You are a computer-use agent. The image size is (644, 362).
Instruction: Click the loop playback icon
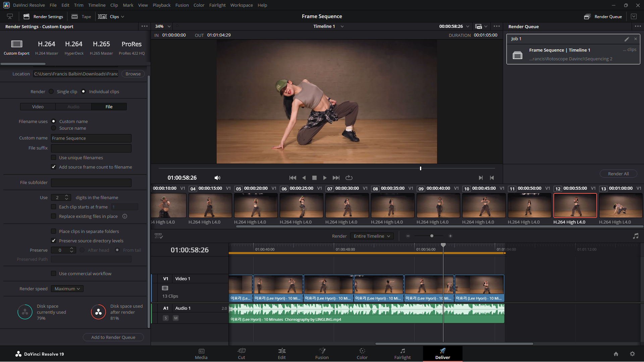[x=349, y=178]
